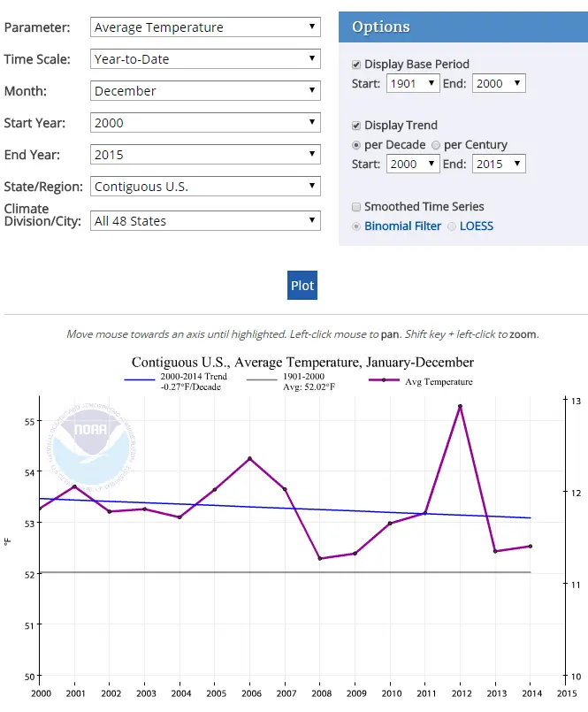The image size is (588, 712).
Task: Expand the Month dropdown showing December
Action: point(205,91)
